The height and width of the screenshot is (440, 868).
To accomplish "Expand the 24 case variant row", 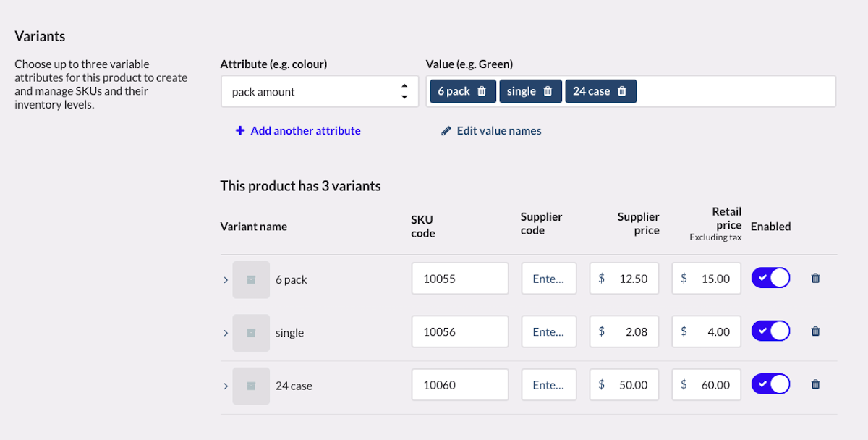I will (x=226, y=386).
